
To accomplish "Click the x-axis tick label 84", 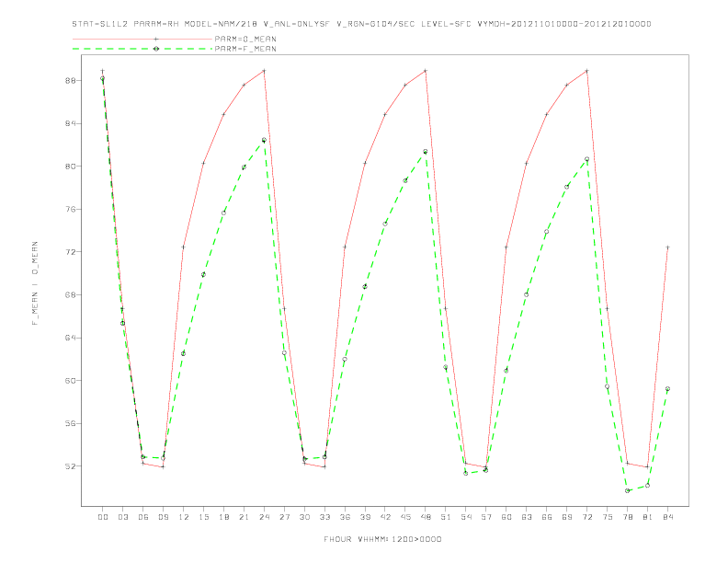I will pos(667,517).
